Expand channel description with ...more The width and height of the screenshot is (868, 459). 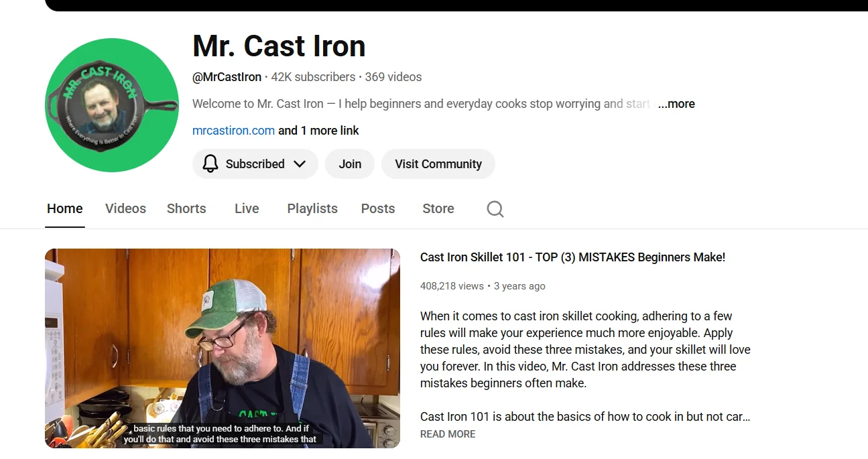tap(676, 104)
